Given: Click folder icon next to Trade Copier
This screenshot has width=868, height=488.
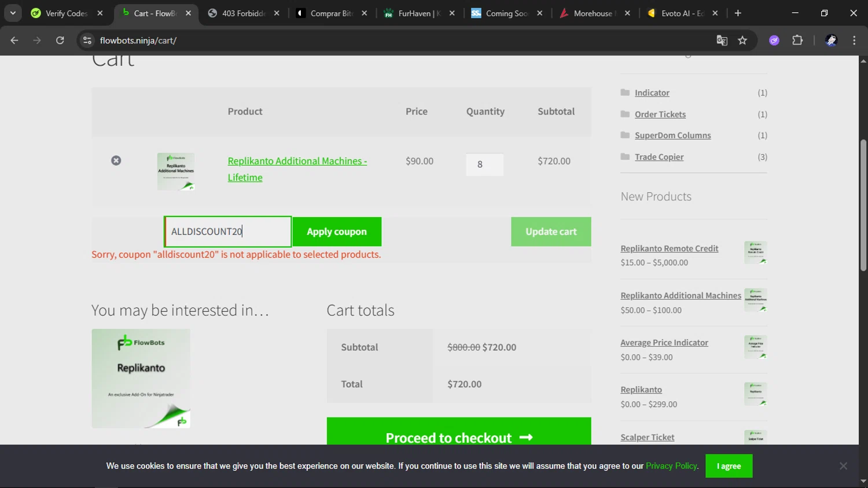Looking at the screenshot, I should point(625,156).
